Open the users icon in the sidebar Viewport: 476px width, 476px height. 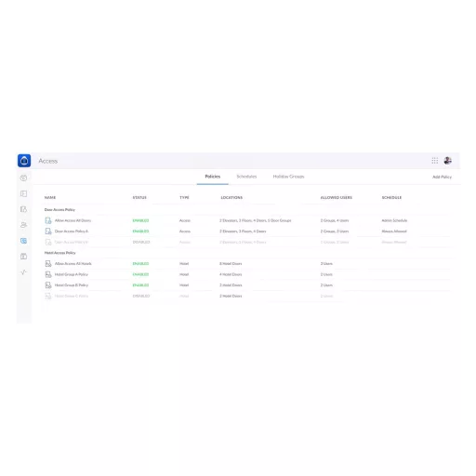pos(23,225)
